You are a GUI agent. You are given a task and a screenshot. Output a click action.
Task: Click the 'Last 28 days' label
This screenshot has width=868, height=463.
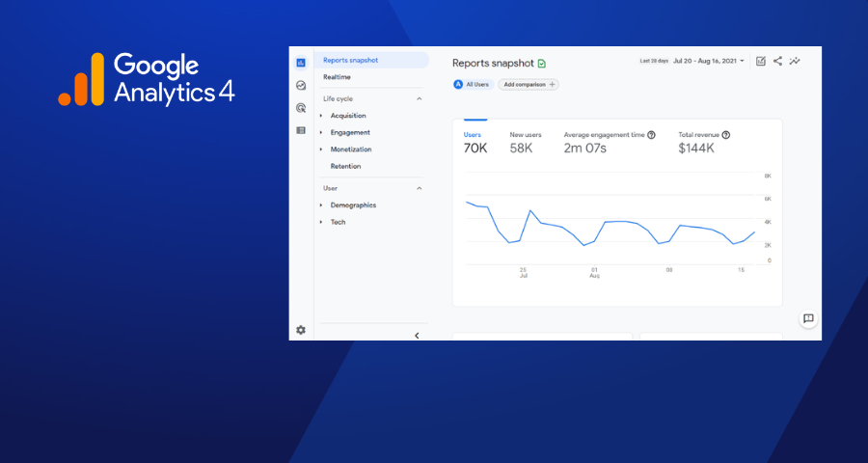(654, 62)
